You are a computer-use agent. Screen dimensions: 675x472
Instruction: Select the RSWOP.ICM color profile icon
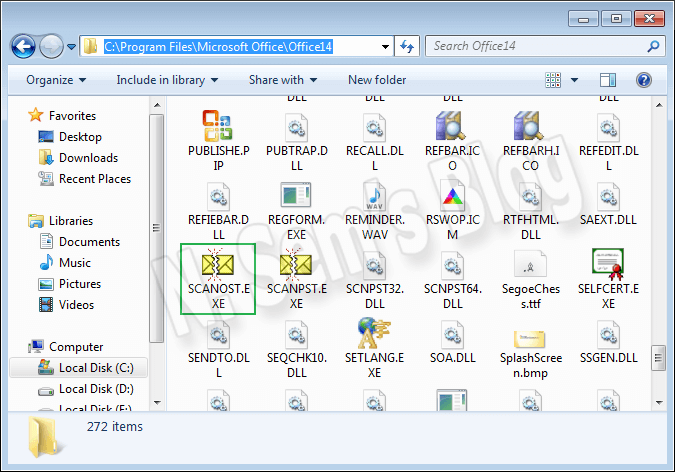[452, 196]
